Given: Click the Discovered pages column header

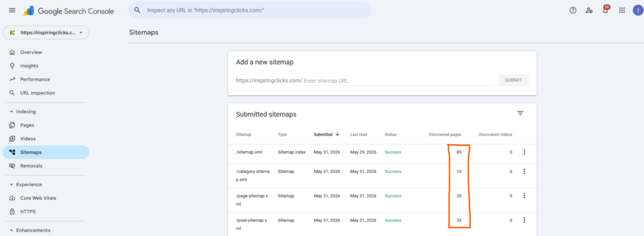Looking at the screenshot, I should tap(445, 135).
